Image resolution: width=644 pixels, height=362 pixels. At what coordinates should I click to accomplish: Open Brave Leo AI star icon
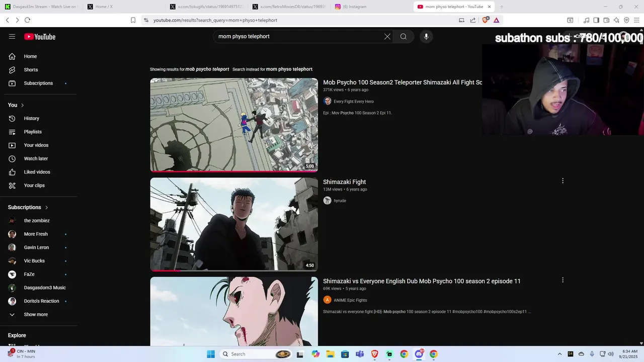pos(616,20)
